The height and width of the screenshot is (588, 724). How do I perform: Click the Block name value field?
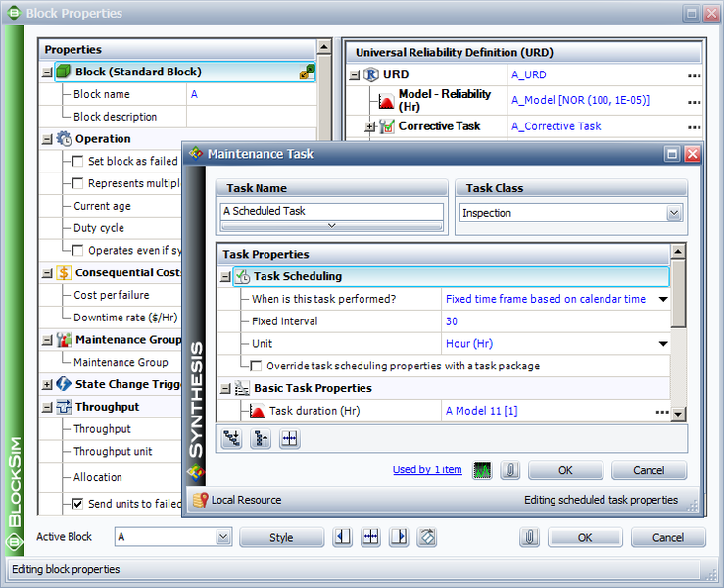coord(252,94)
